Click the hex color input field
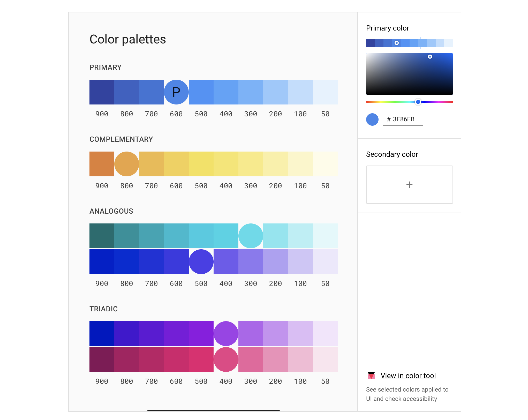Viewport: 528px width, 420px height. click(x=403, y=119)
